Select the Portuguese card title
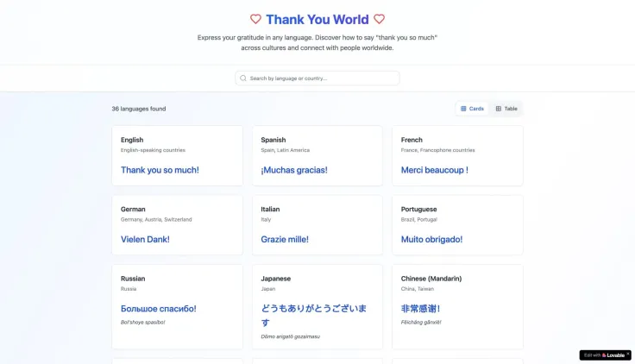635x364 pixels. (418, 209)
